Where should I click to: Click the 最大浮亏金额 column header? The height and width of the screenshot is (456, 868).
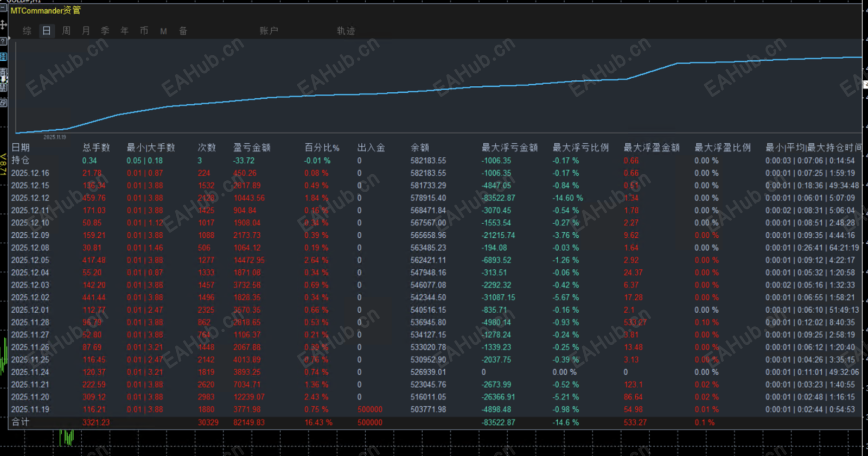coord(509,148)
